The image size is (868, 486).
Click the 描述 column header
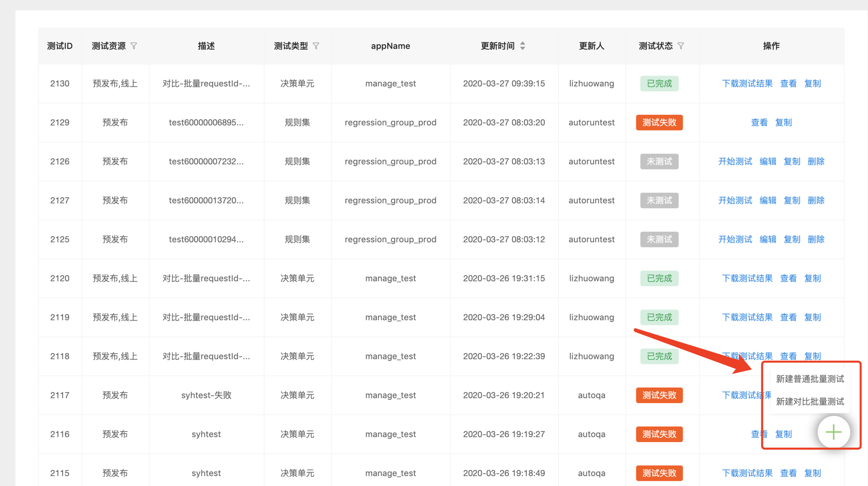[x=206, y=46]
